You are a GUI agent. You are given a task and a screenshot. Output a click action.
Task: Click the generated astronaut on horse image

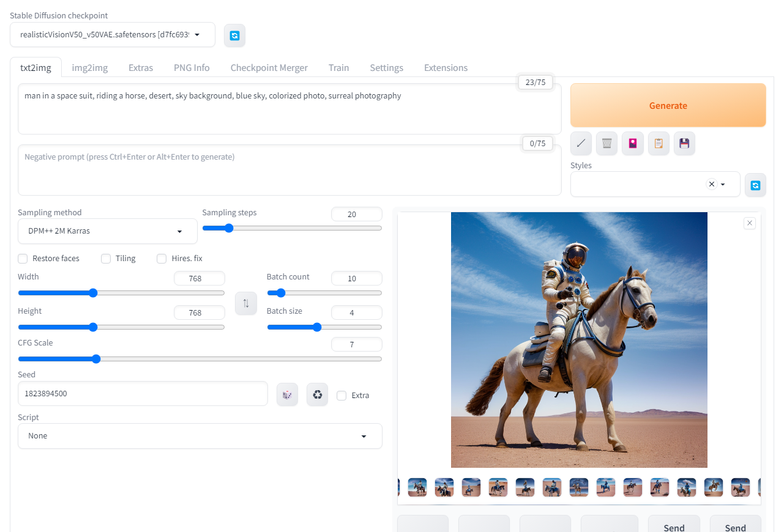[x=579, y=340]
